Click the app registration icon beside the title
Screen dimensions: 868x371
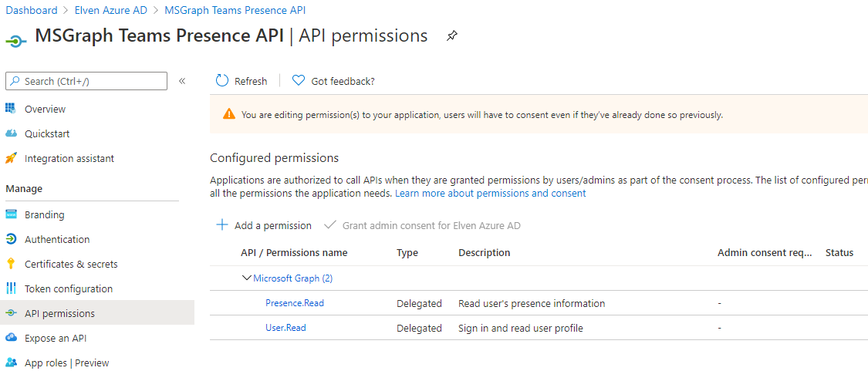pos(16,41)
